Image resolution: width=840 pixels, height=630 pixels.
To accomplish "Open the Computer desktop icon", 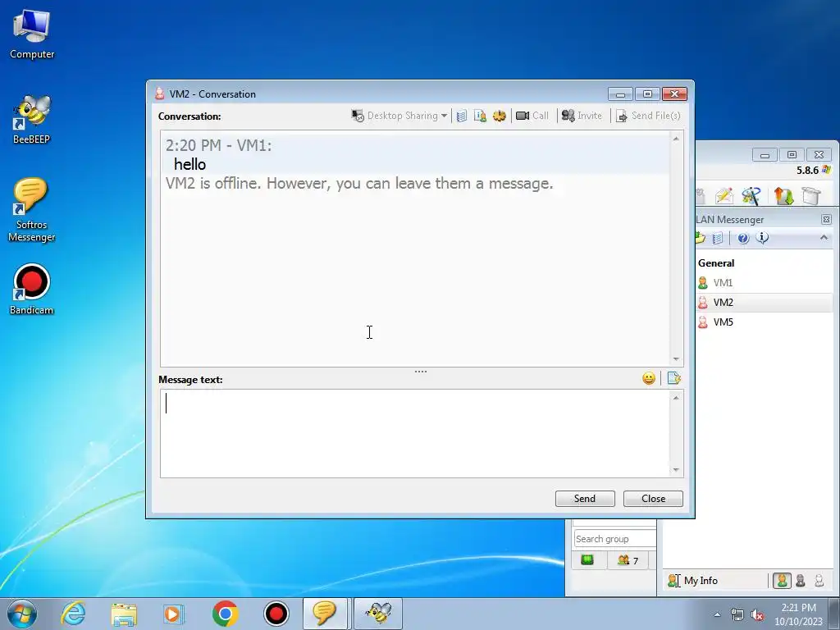I will pyautogui.click(x=32, y=34).
